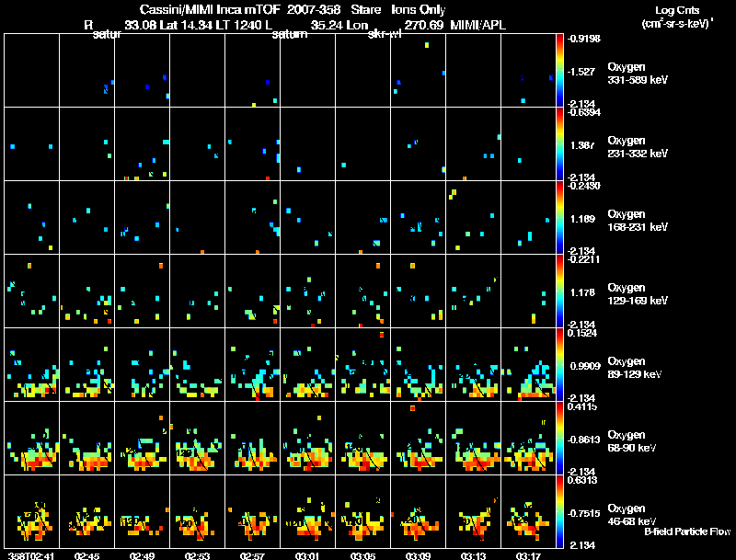Click the '1.178' colorbar value
736x560 pixels.
(582, 292)
